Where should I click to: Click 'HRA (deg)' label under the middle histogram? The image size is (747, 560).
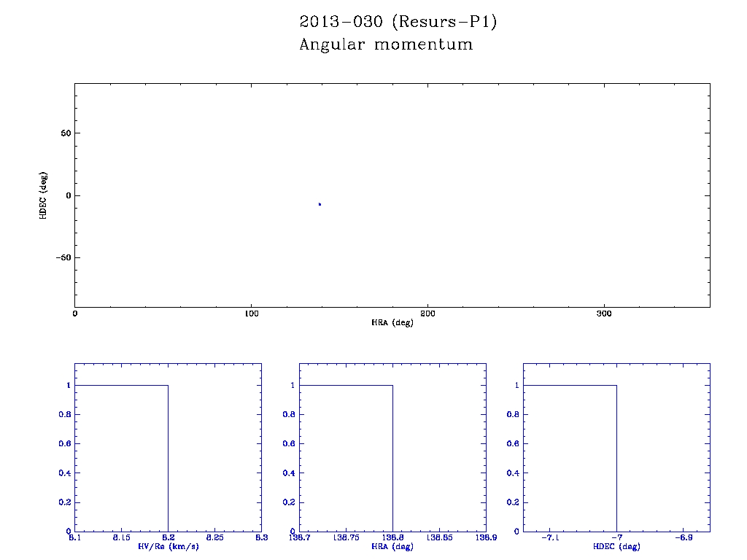click(392, 546)
